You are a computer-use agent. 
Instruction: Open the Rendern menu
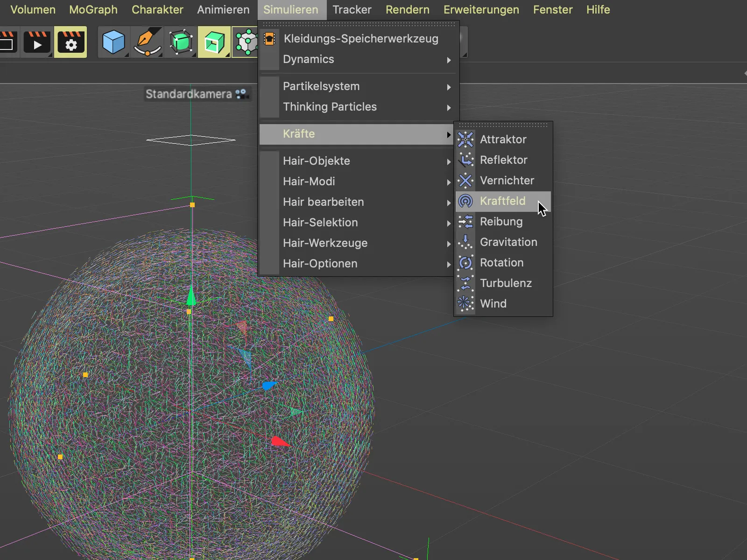point(408,10)
